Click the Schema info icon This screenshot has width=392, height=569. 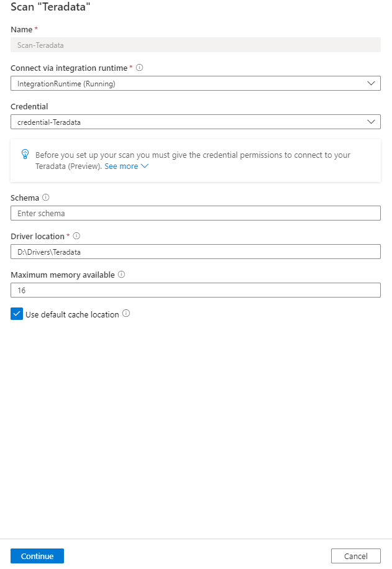tap(45, 198)
